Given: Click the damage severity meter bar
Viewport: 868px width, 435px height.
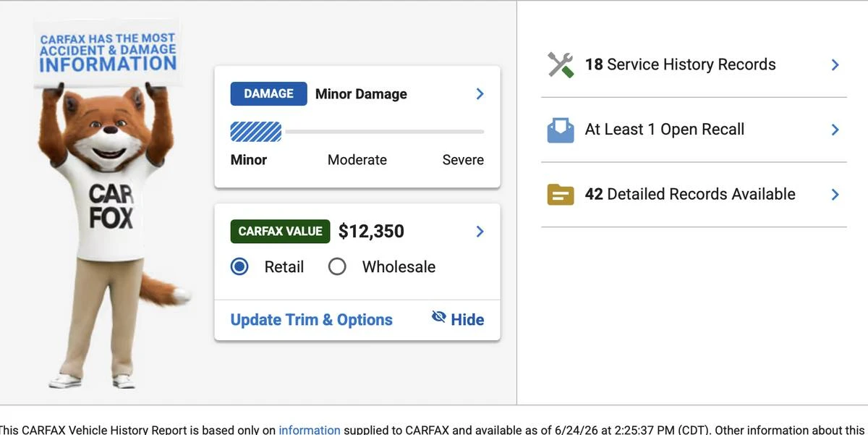Looking at the screenshot, I should pos(357,132).
